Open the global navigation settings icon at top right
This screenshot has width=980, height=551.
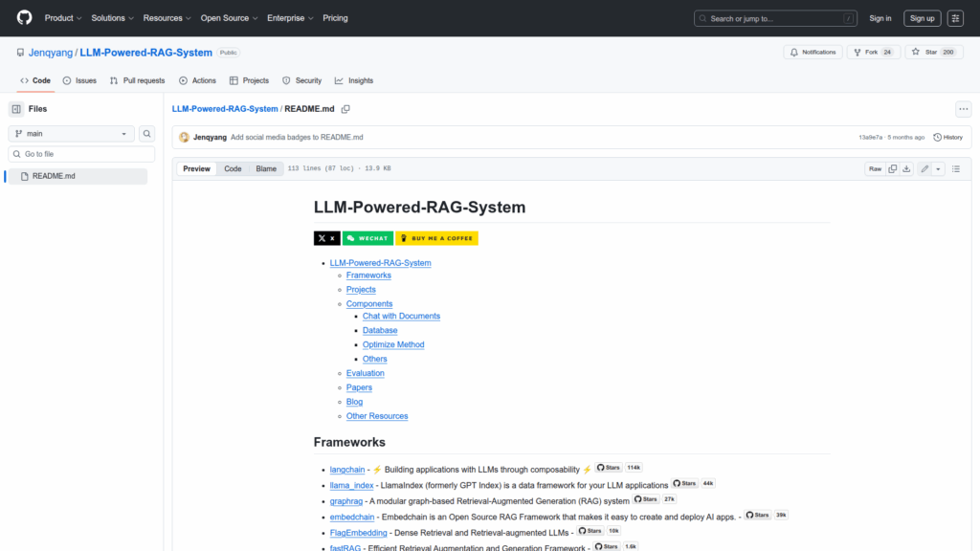(x=955, y=18)
